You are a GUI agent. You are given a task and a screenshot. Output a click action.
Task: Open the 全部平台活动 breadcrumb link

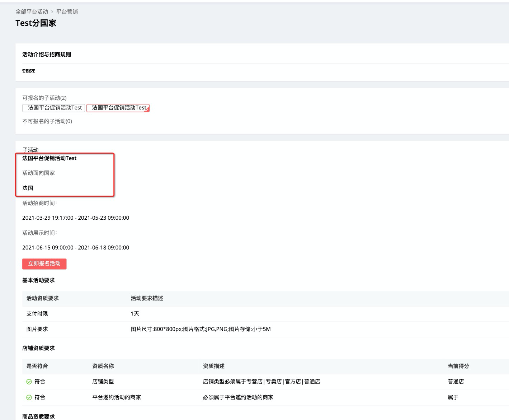tap(32, 12)
